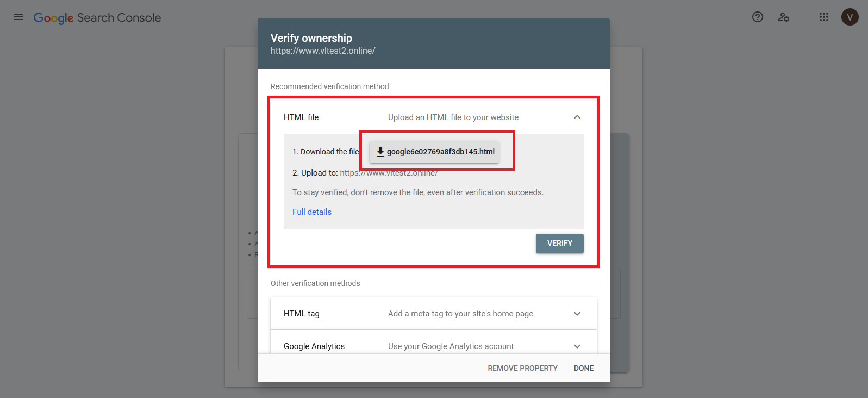Open the main hamburger menu
The height and width of the screenshot is (398, 868).
coord(18,17)
